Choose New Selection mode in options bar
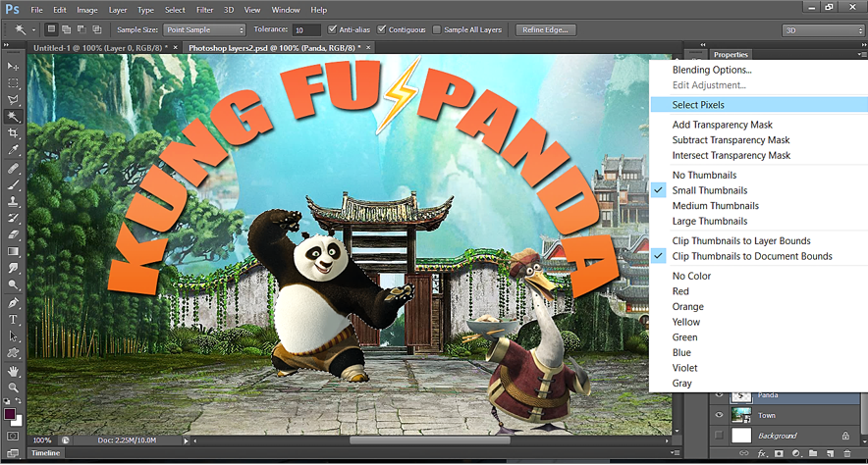Viewport: 868px width, 465px height. click(51, 29)
